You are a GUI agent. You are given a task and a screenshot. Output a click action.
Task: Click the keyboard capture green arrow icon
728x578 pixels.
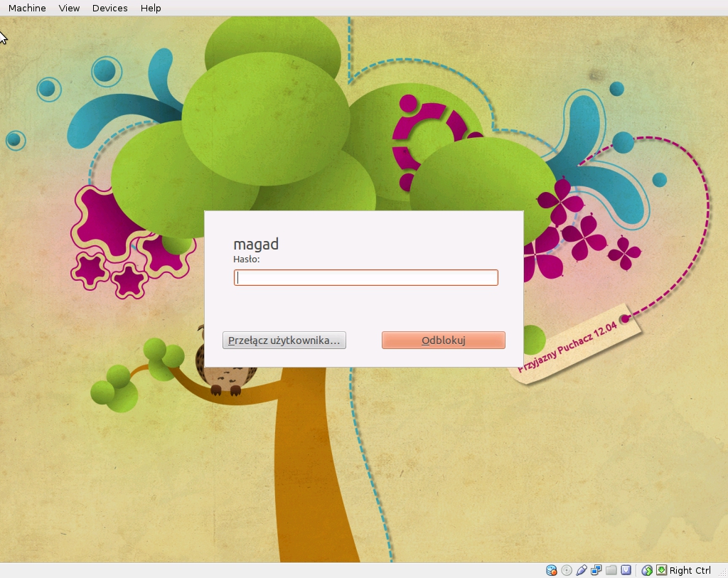coord(662,570)
